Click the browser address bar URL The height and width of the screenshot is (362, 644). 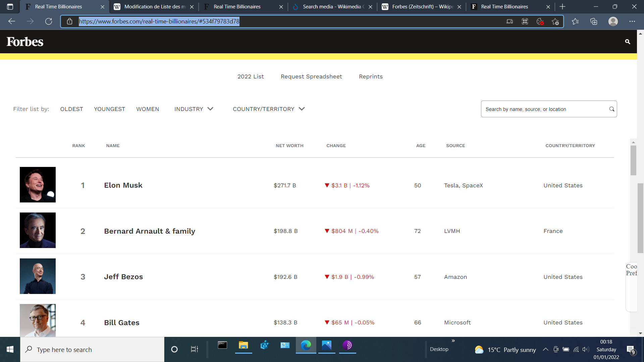tap(159, 21)
